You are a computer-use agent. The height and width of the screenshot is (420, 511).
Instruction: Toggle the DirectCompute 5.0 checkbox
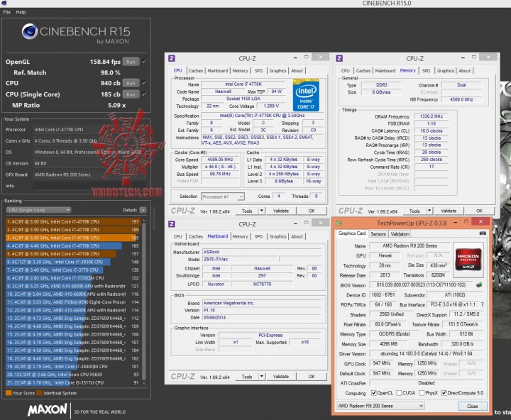click(x=444, y=393)
